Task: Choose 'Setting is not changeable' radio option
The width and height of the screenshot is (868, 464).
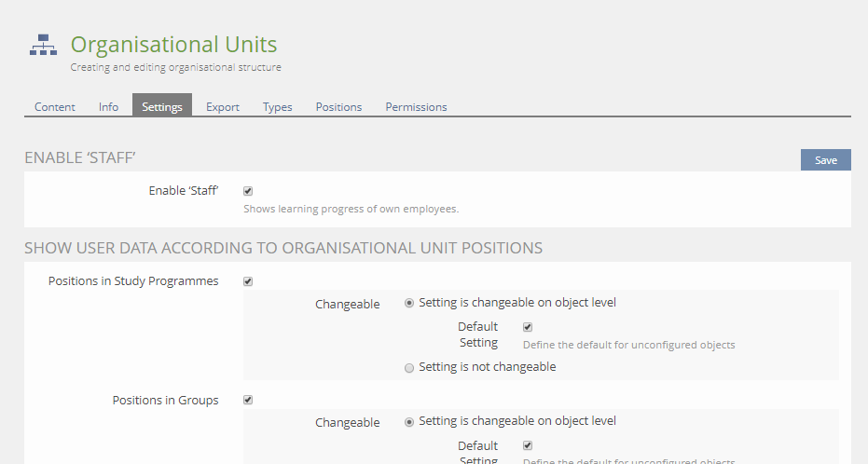Action: tap(409, 367)
